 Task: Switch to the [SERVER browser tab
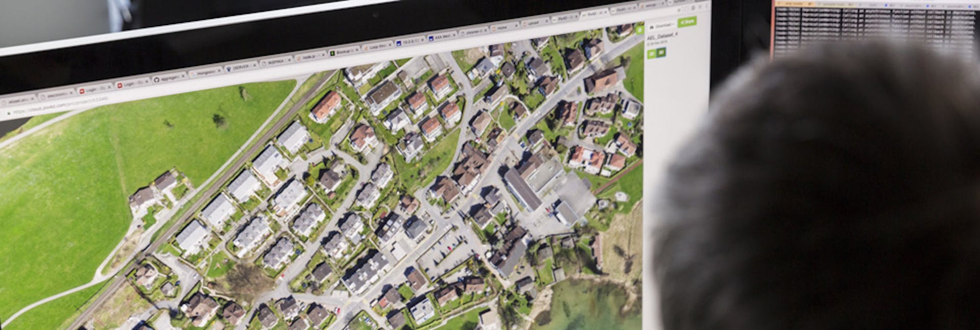tap(241, 68)
